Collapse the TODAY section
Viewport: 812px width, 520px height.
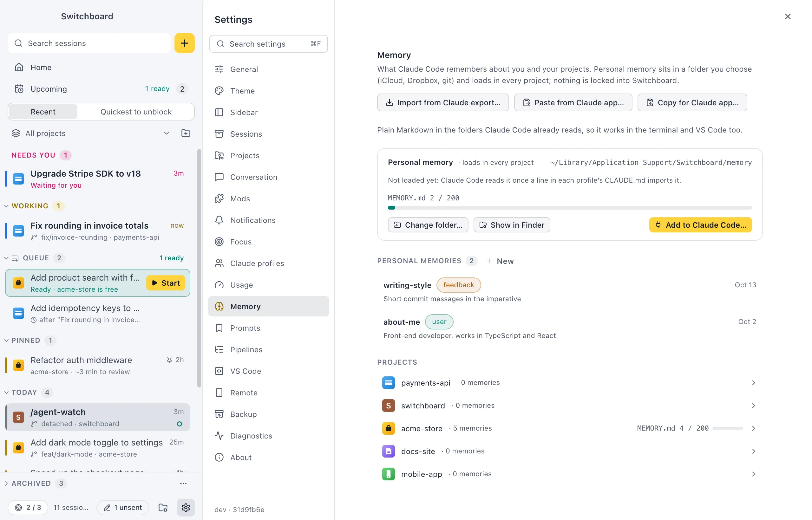click(x=6, y=392)
